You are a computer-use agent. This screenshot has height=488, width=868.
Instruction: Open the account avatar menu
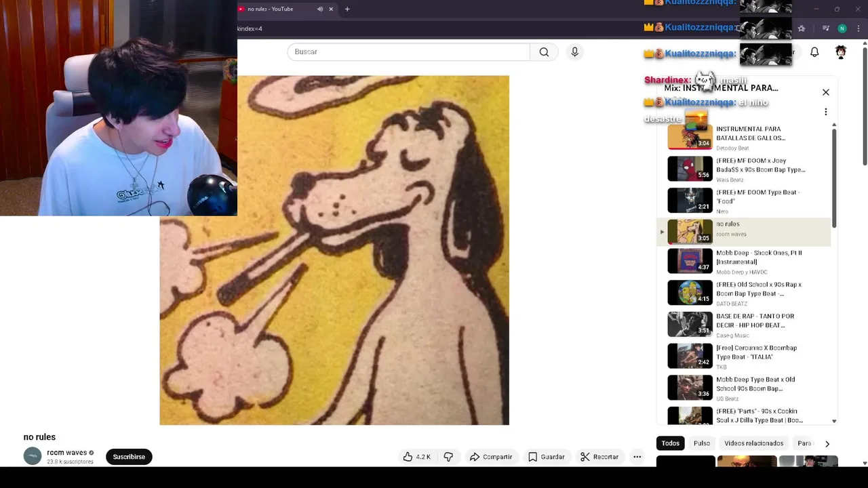coord(841,52)
